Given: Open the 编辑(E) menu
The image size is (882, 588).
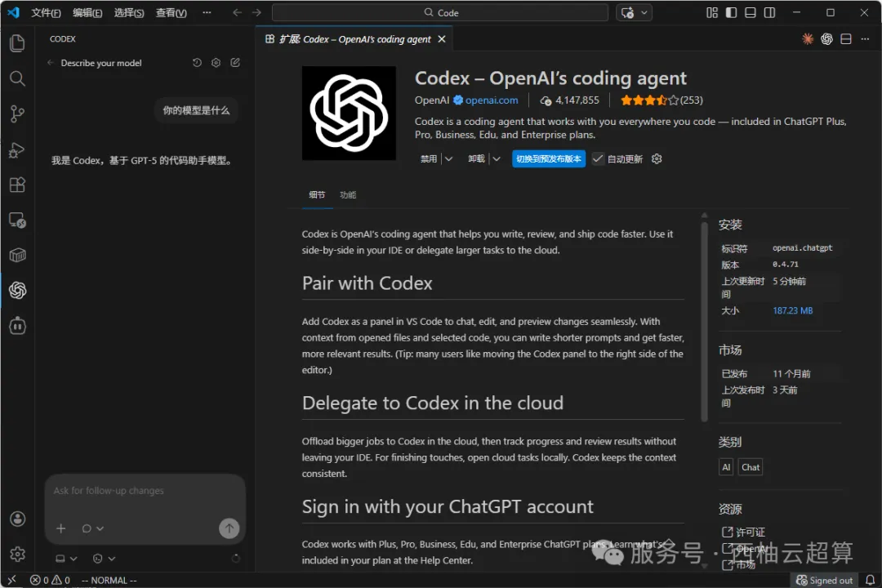Looking at the screenshot, I should coord(87,12).
